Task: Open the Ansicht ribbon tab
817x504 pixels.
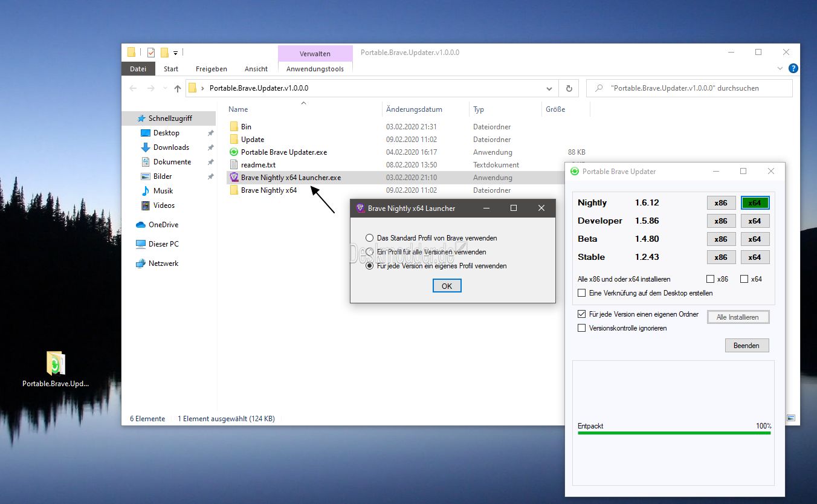Action: (x=256, y=69)
